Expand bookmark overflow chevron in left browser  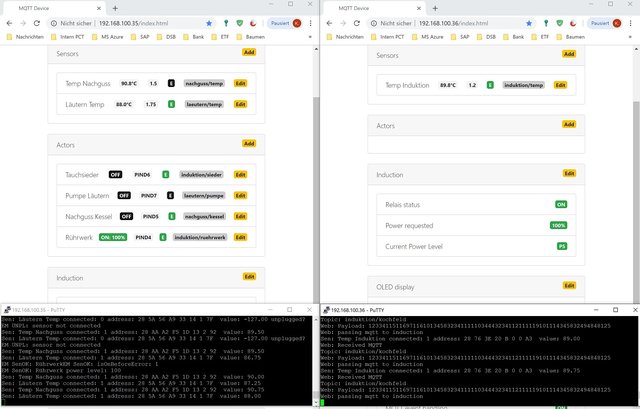pos(310,37)
